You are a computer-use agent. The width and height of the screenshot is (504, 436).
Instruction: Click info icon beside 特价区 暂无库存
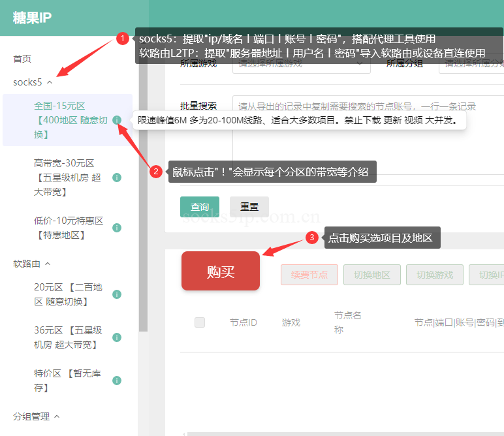(117, 381)
